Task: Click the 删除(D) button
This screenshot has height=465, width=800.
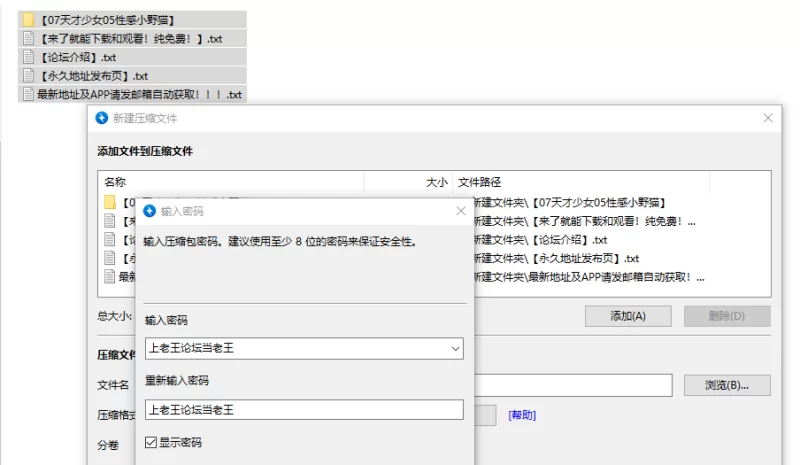Action: point(726,316)
